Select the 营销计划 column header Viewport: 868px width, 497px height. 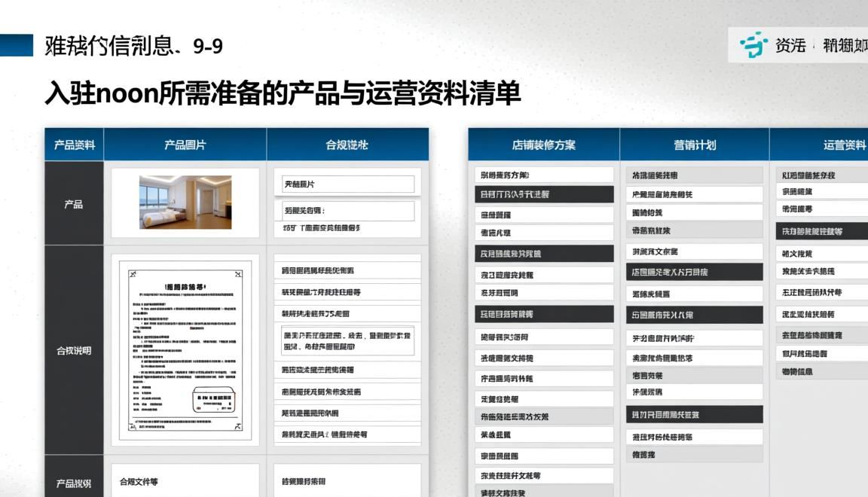coord(695,145)
